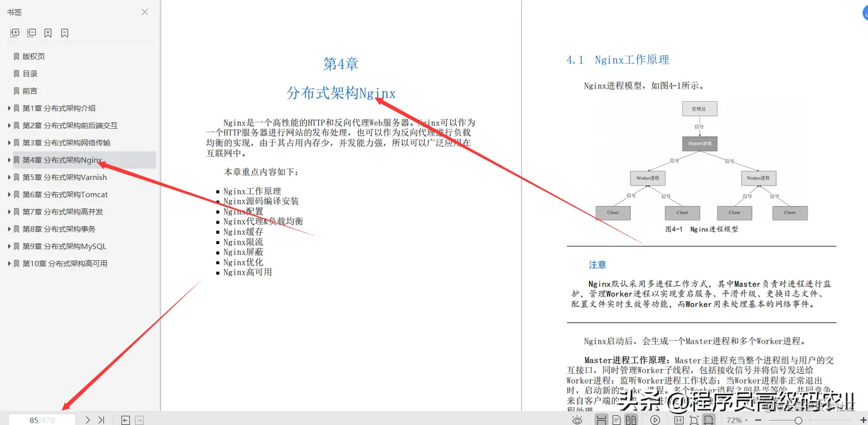Viewport: 868px width, 425px height.
Task: Click the 注意 note heading
Action: pyautogui.click(x=598, y=265)
